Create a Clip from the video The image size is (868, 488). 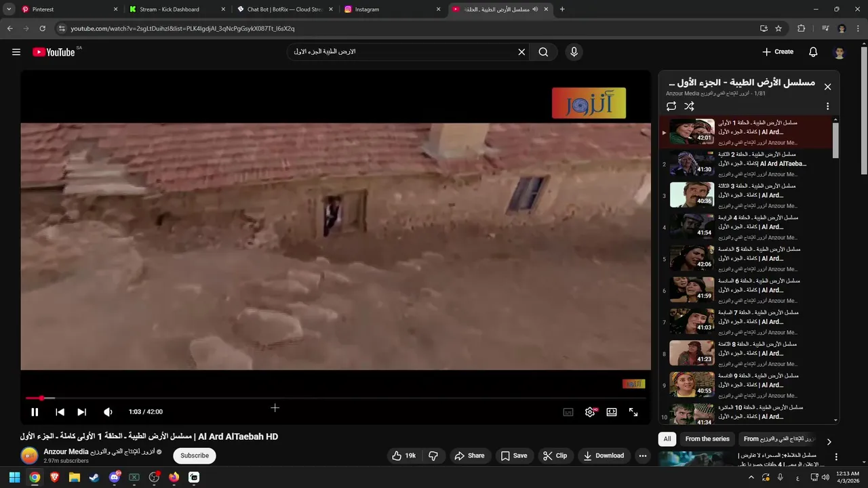click(555, 455)
